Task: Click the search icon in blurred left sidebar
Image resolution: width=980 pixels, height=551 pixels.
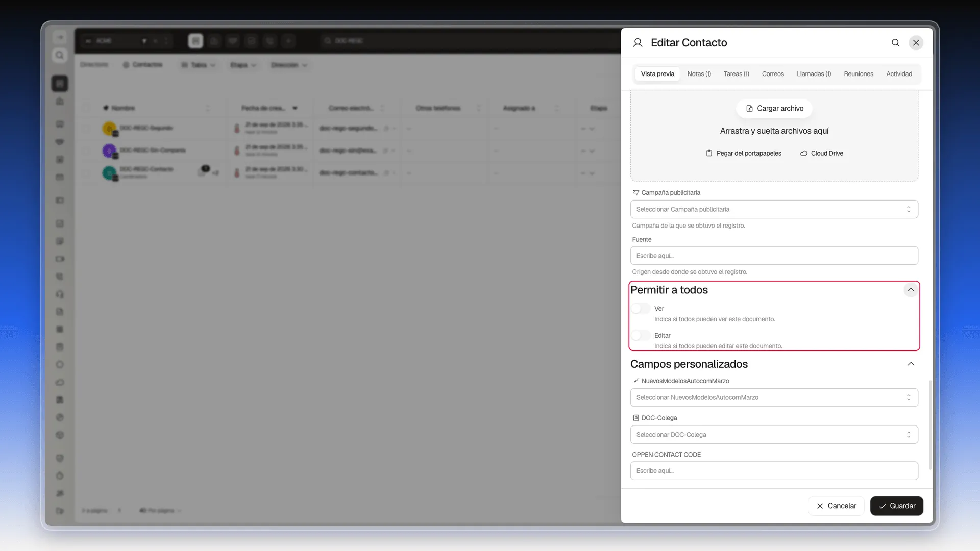Action: [x=60, y=55]
